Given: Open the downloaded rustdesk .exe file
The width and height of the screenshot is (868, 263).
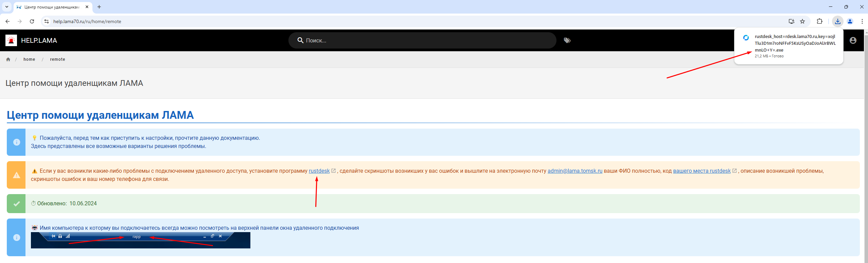Looking at the screenshot, I should click(x=795, y=43).
